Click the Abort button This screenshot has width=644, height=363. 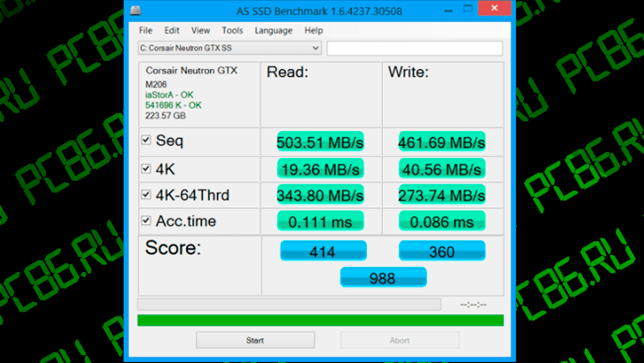pyautogui.click(x=400, y=340)
